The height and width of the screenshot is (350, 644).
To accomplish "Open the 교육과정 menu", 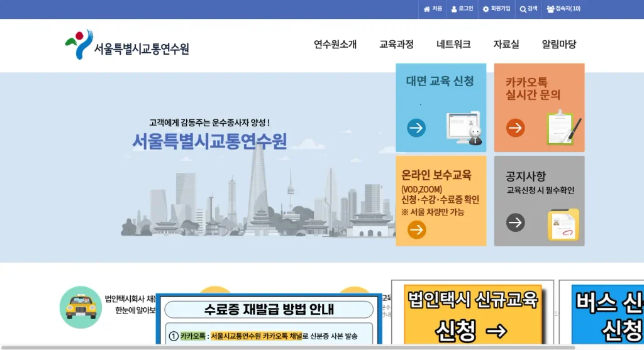I will click(x=396, y=45).
